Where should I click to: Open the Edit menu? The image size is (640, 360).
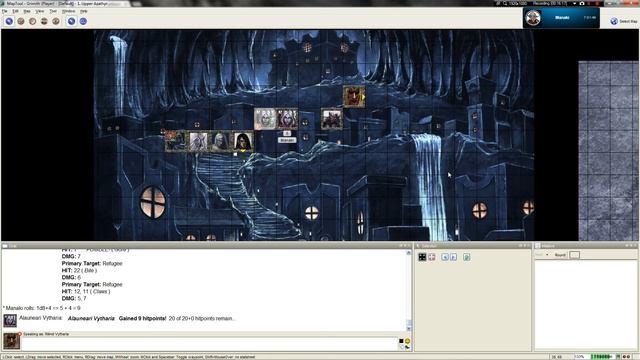(x=16, y=11)
